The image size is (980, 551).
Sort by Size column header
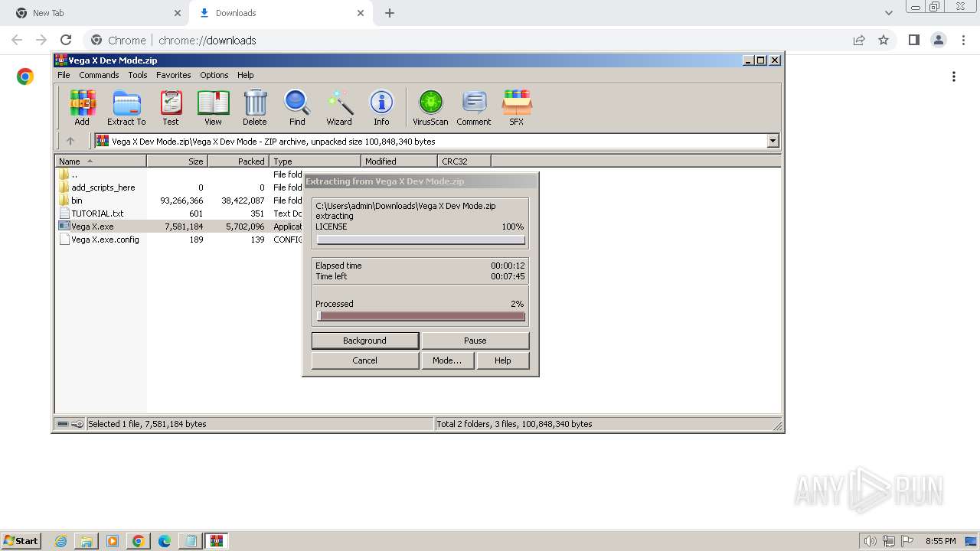point(177,161)
